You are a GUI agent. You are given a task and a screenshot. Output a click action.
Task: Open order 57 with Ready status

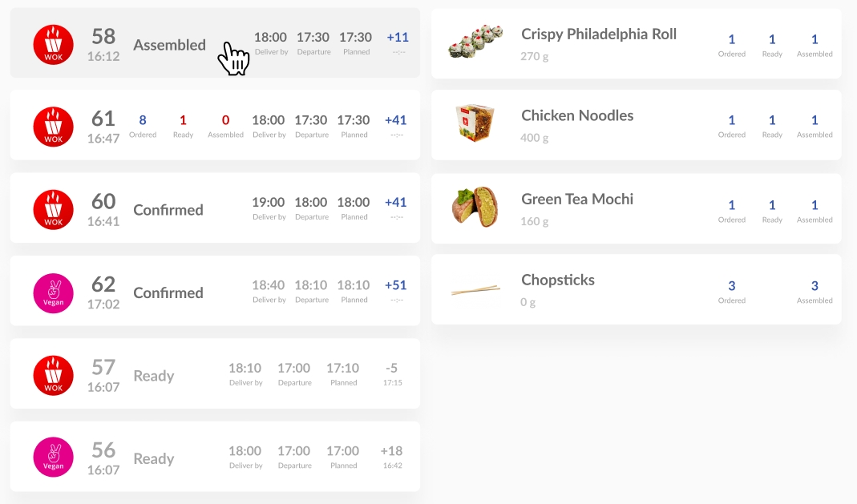[x=215, y=373]
